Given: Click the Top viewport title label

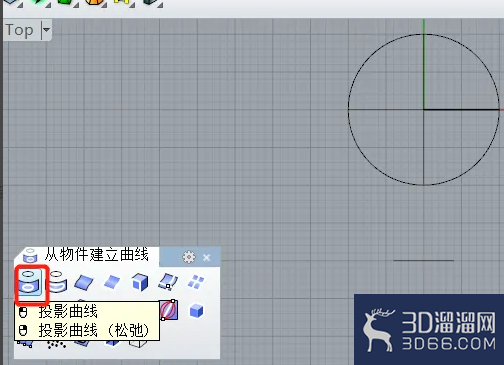Looking at the screenshot, I should pyautogui.click(x=20, y=30).
